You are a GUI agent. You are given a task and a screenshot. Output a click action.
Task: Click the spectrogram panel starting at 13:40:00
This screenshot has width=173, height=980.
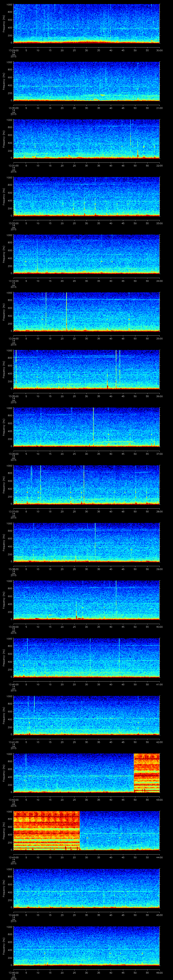pyautogui.click(x=87, y=657)
